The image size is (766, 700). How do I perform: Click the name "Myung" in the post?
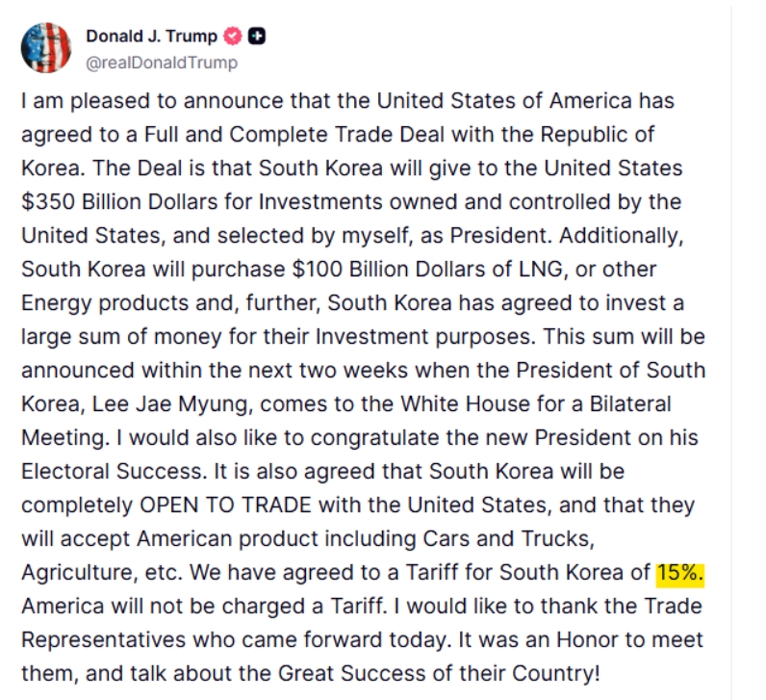[216, 405]
